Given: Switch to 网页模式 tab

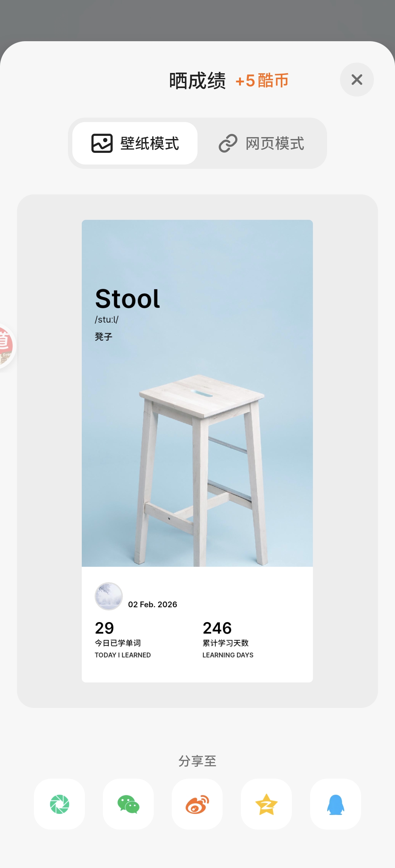Looking at the screenshot, I should pos(262,143).
